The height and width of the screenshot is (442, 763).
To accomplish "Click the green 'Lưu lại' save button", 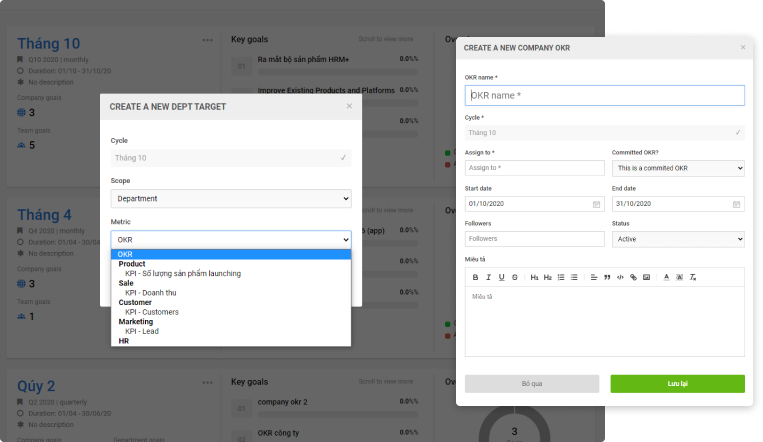I will click(677, 384).
